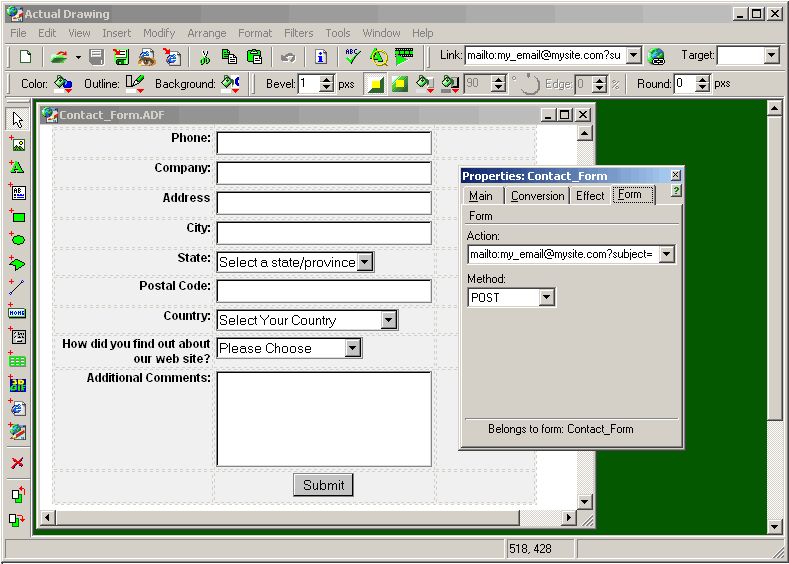Create a new document from toolbar
This screenshot has width=789, height=564.
click(x=26, y=56)
